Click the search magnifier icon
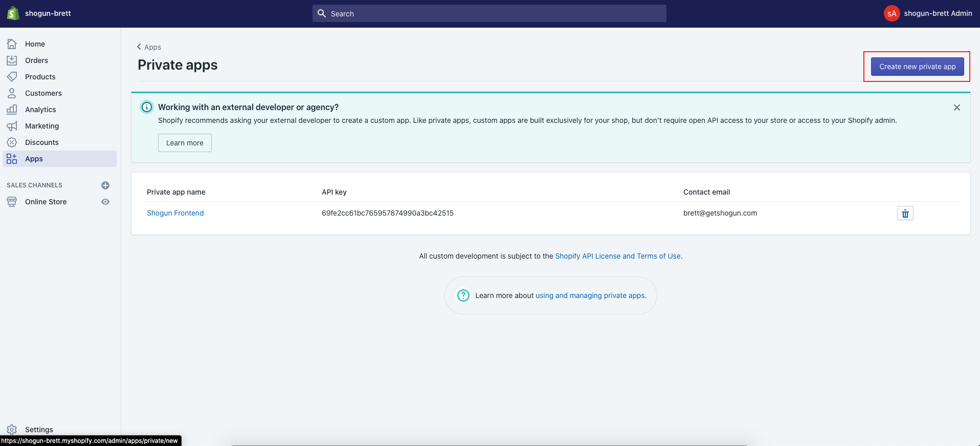Screen dimensions: 980x446 (x=322, y=13)
